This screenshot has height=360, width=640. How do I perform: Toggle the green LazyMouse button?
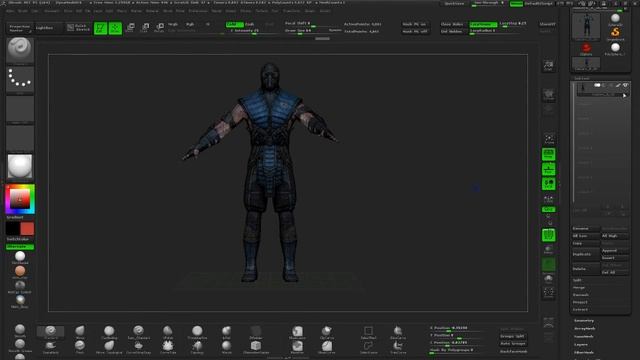[x=483, y=24]
